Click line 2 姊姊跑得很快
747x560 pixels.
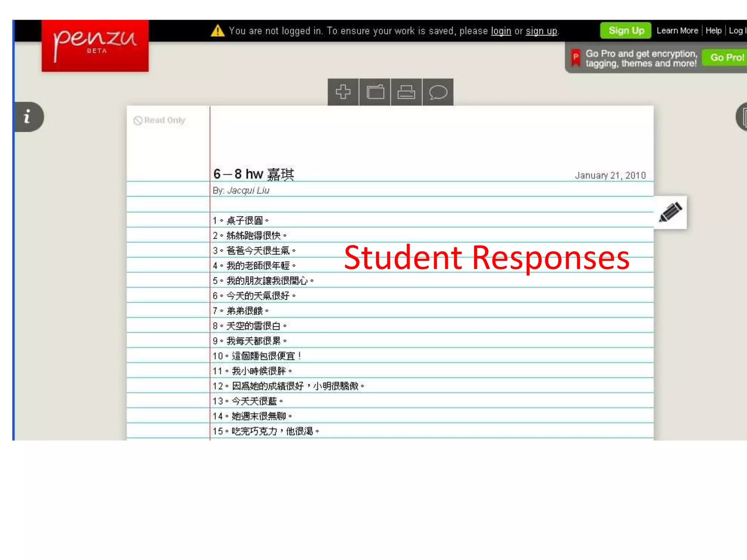tap(250, 236)
